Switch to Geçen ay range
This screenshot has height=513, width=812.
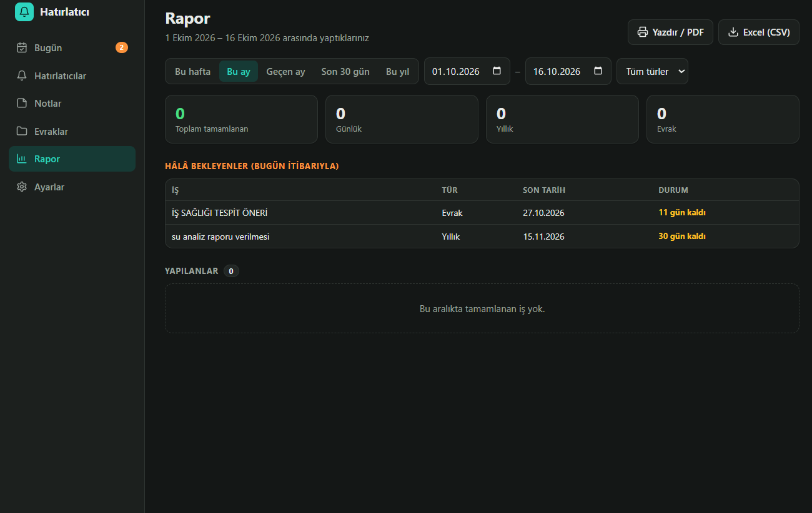coord(285,71)
